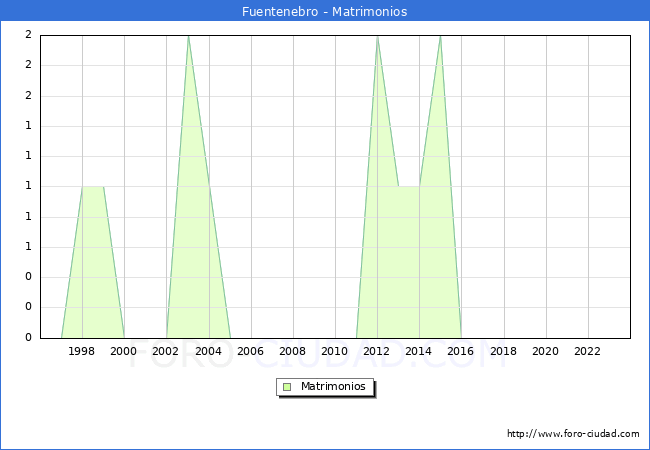This screenshot has width=650, height=450.
Task: Select the 2002 x-axis label
Action: (x=165, y=351)
